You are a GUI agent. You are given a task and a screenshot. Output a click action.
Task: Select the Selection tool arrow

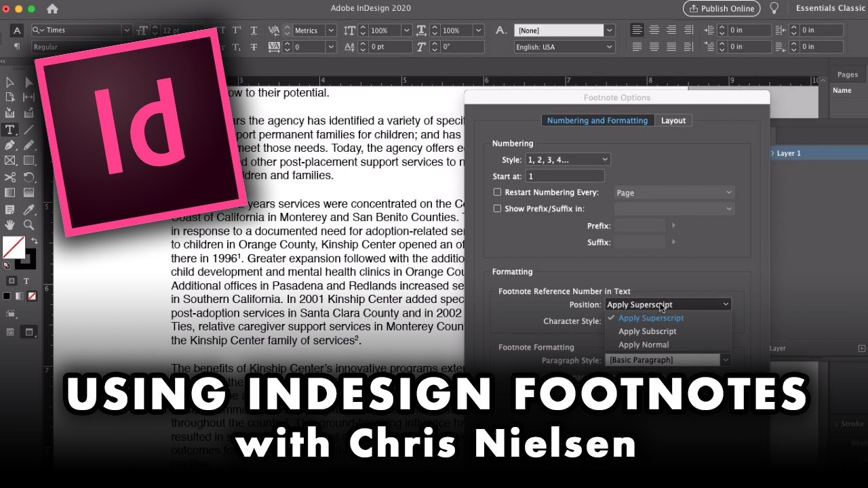coord(10,82)
